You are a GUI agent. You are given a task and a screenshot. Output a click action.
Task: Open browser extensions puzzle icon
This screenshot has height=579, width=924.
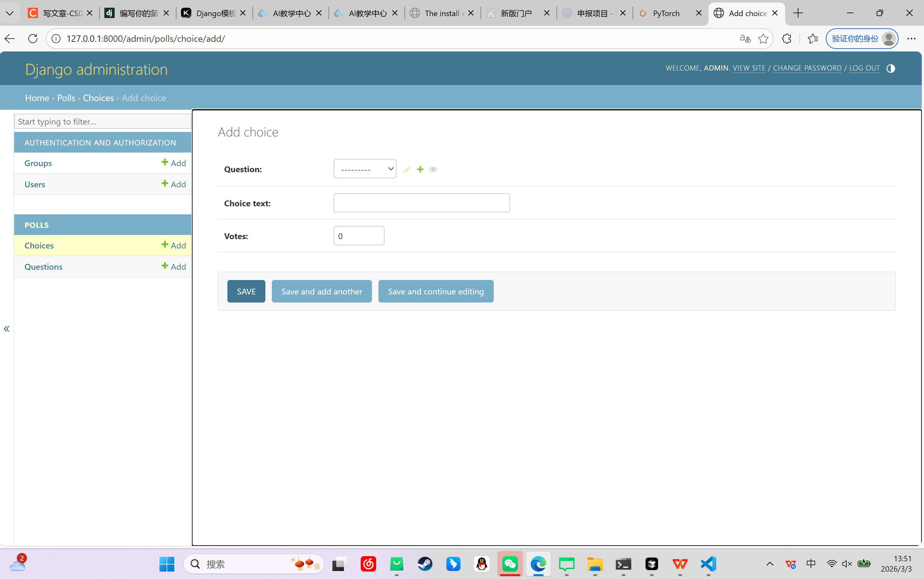(786, 39)
